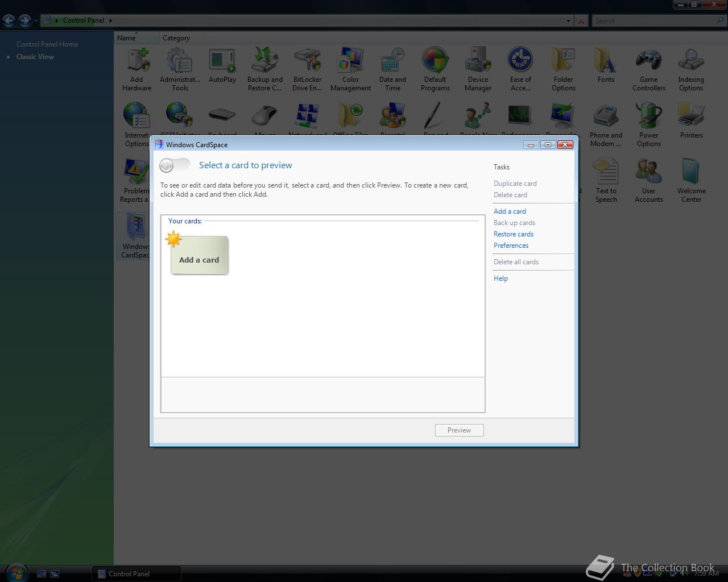Image resolution: width=728 pixels, height=582 pixels.
Task: Select Text to Speech icon
Action: click(606, 180)
